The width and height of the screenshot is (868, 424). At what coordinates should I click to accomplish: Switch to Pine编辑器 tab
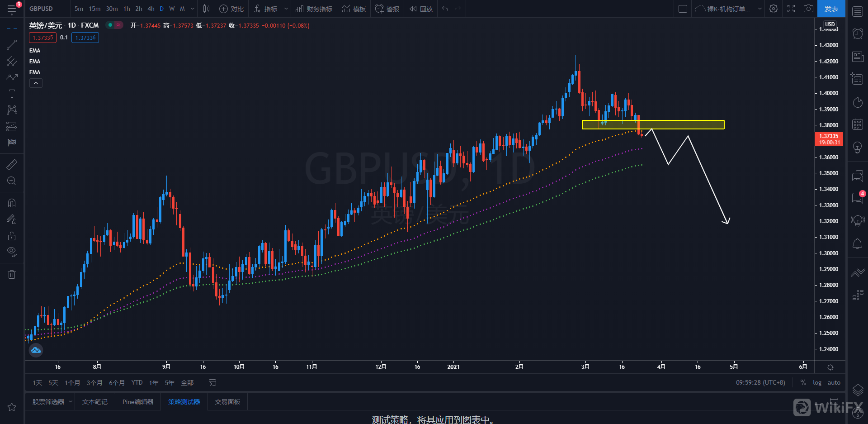(x=138, y=402)
